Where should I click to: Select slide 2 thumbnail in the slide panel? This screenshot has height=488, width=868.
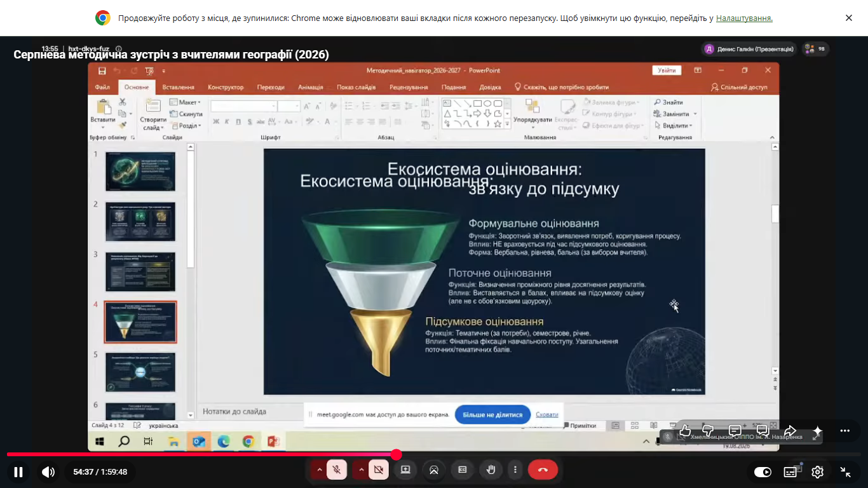(140, 222)
